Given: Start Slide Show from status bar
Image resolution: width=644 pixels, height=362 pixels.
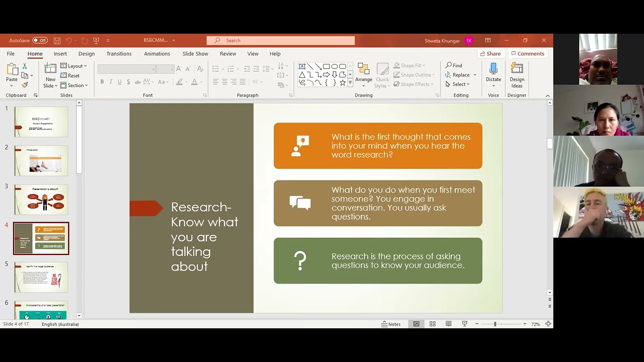Looking at the screenshot, I should coord(464,324).
